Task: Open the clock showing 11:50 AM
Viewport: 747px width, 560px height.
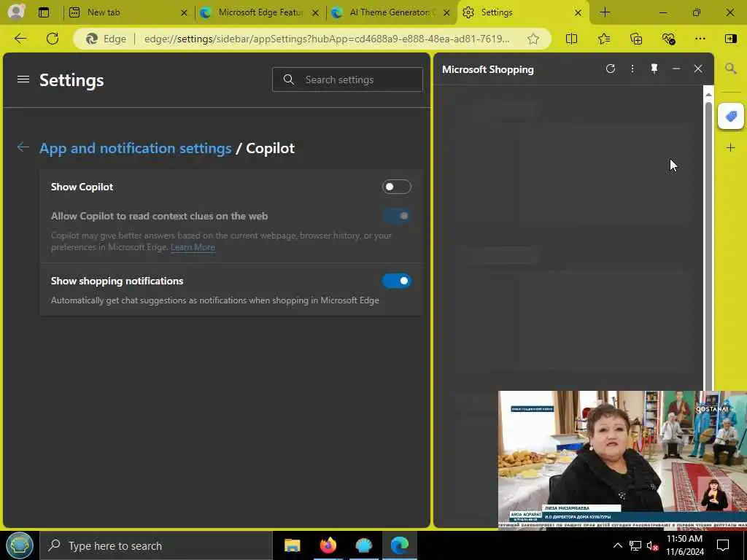Action: point(684,545)
